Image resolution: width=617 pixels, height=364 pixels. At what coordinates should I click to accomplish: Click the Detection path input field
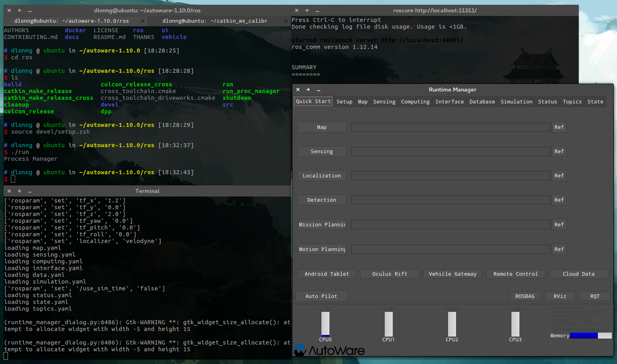click(451, 200)
